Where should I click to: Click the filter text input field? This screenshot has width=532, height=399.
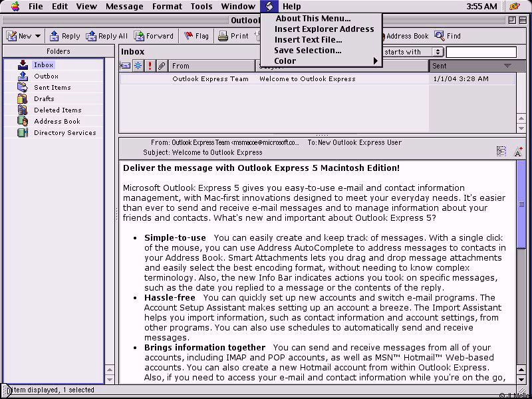[x=481, y=52]
